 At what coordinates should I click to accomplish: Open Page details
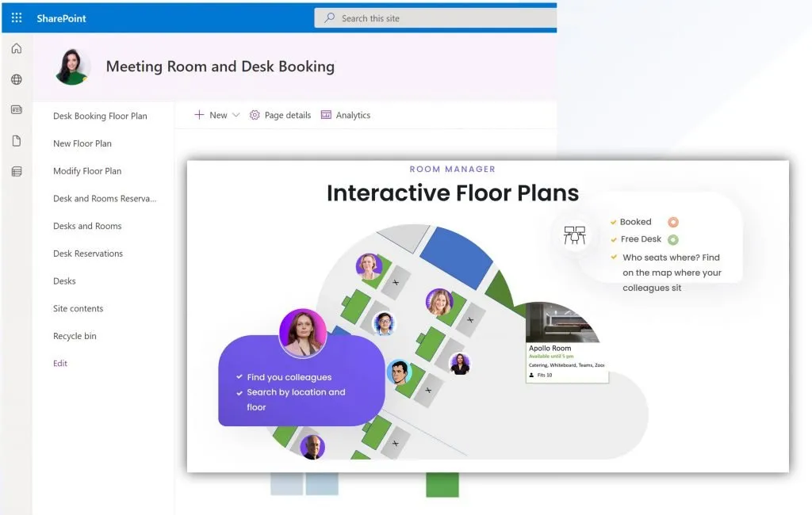tap(287, 115)
